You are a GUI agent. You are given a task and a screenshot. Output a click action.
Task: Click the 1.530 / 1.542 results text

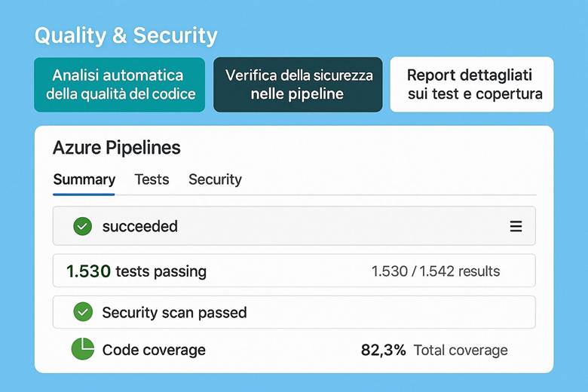click(435, 271)
